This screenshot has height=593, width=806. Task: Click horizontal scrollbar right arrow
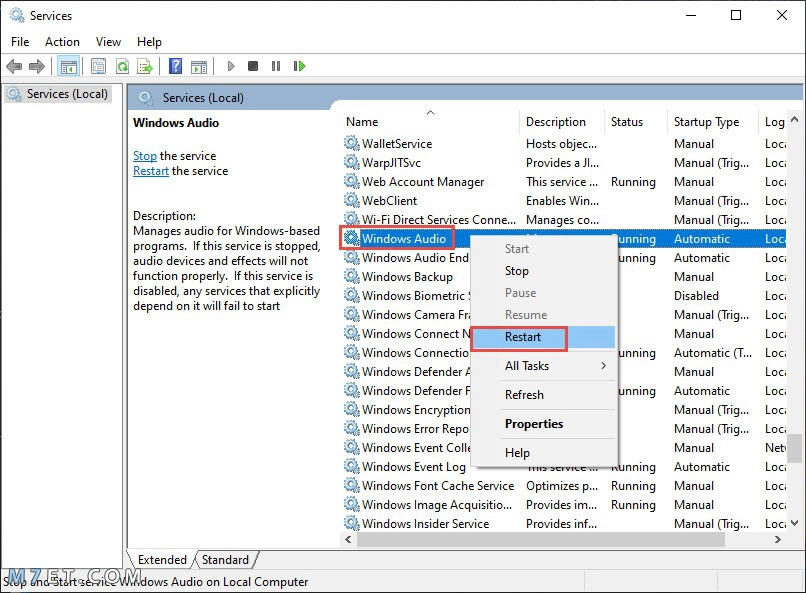[x=778, y=540]
